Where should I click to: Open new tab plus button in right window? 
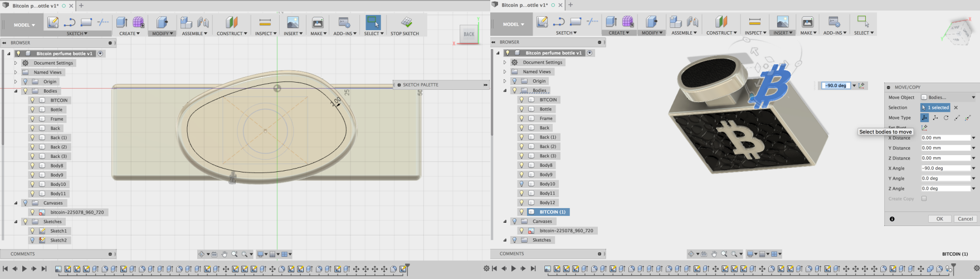click(x=571, y=5)
